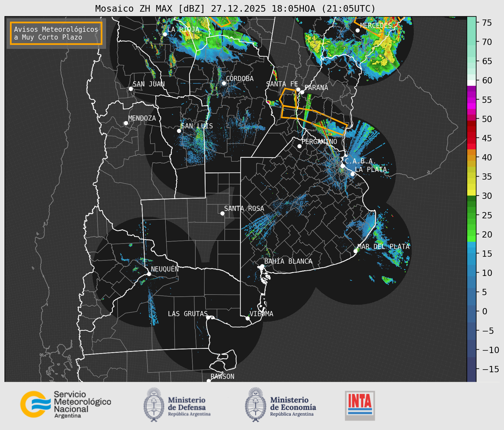Select the MENDOZA city label

(142, 118)
